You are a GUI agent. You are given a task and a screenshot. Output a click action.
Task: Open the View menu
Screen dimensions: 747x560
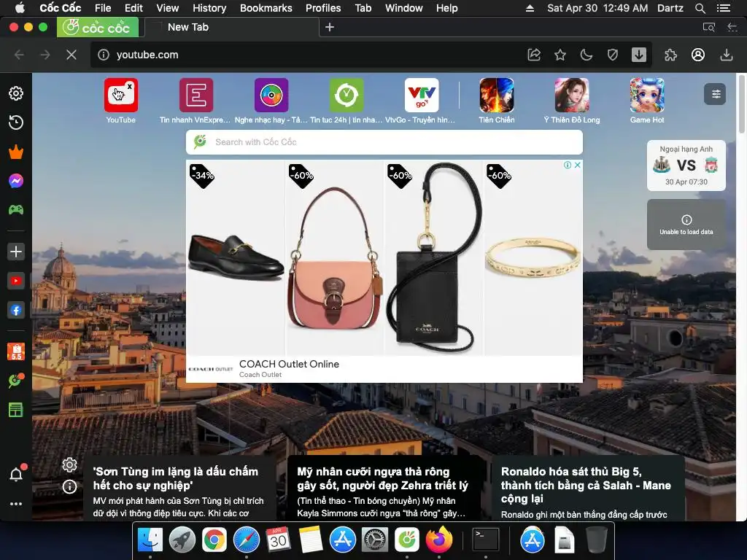[167, 8]
